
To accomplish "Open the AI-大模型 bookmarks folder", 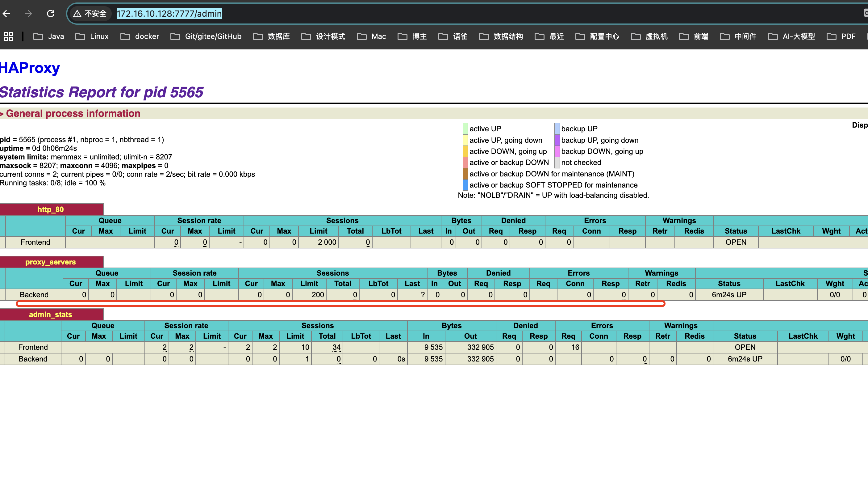I will (x=791, y=36).
